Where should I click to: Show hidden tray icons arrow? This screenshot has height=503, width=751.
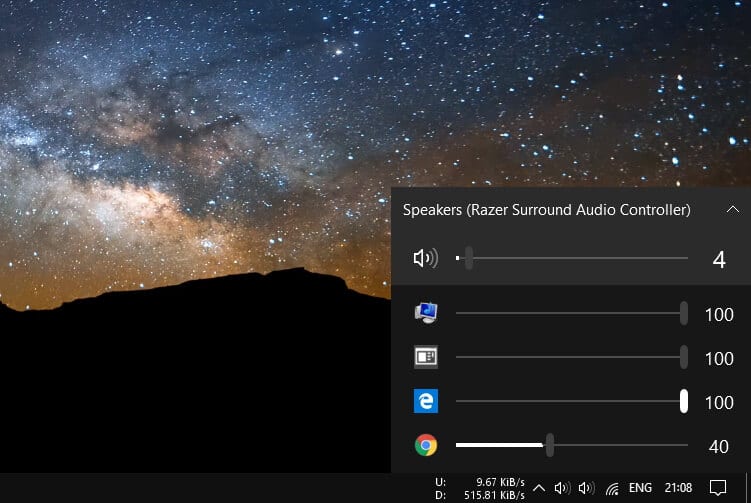tap(539, 488)
